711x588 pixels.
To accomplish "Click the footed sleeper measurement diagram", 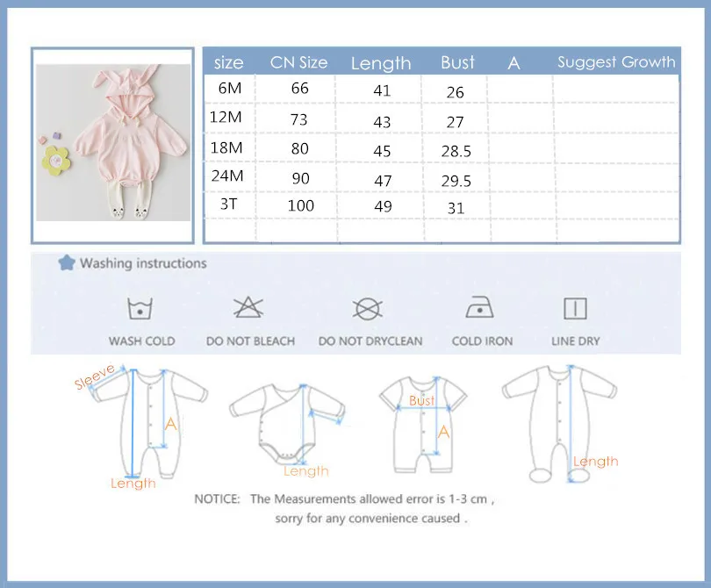I will tap(559, 424).
